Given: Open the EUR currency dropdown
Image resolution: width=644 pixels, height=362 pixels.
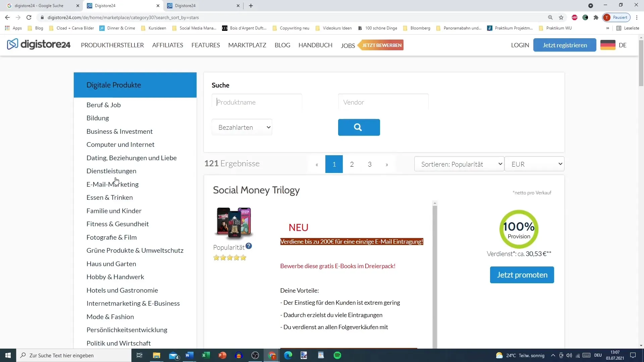Looking at the screenshot, I should (535, 164).
